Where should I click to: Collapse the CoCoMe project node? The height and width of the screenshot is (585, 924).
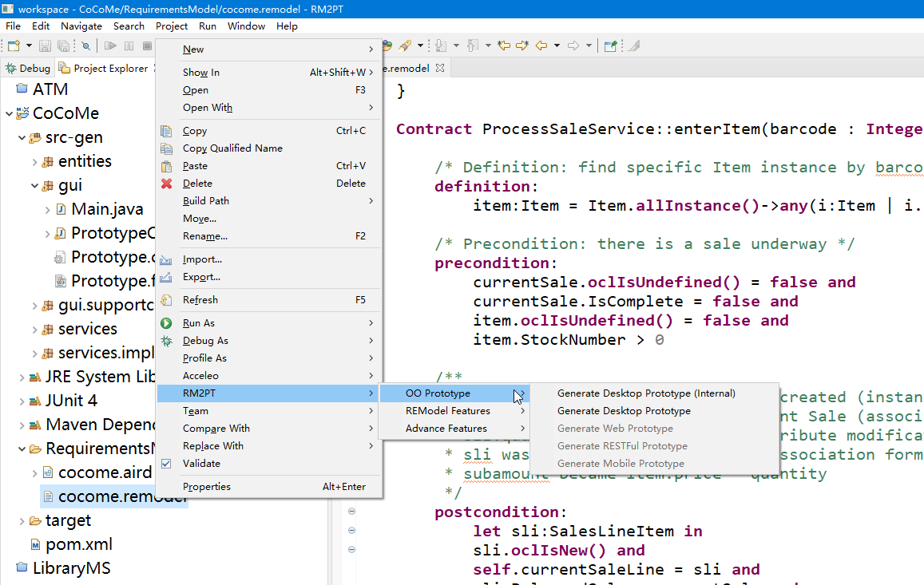point(9,113)
